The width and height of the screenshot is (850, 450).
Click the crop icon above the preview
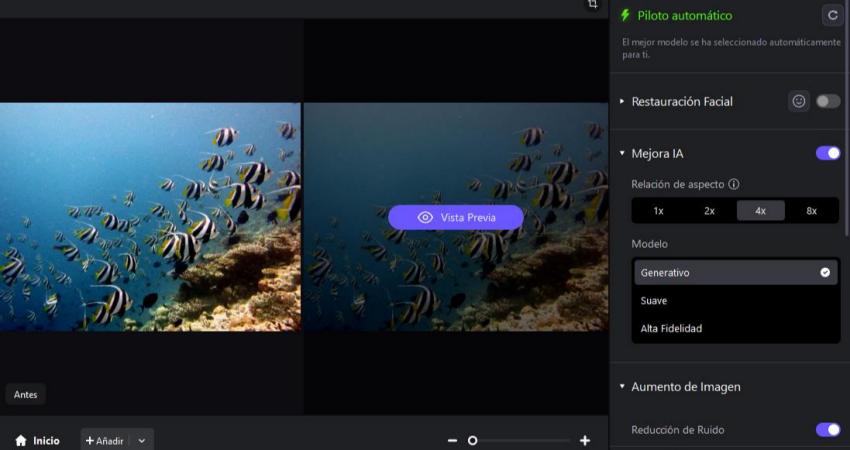point(592,5)
